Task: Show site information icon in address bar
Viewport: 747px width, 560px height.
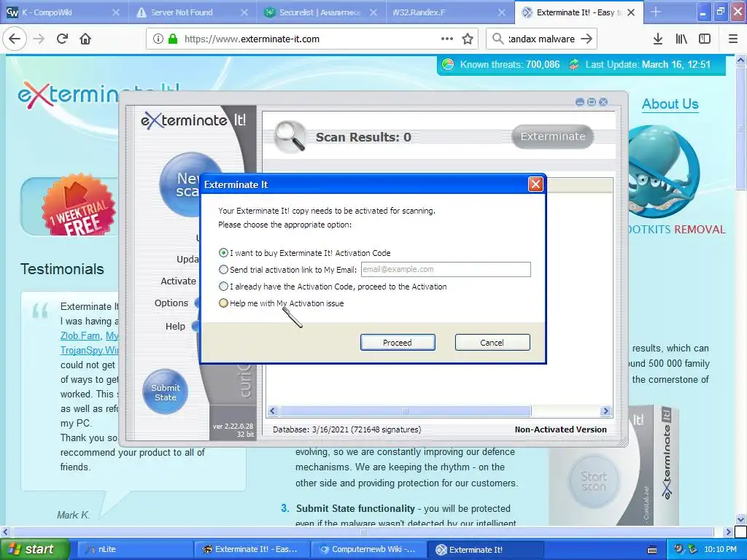Action: pyautogui.click(x=158, y=39)
